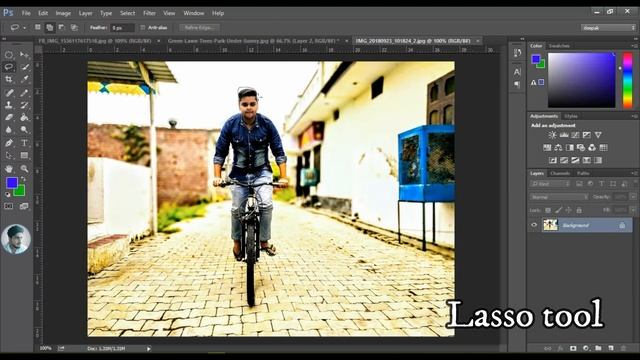Add a Brightness/Contrast adjustment
Viewport: 640px width, 360px height.
(x=552, y=135)
